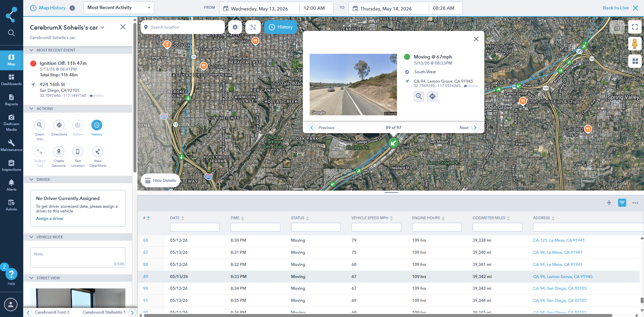This screenshot has height=317, width=644.
Task: Click the Zoom Into action icon
Action: 40,125
